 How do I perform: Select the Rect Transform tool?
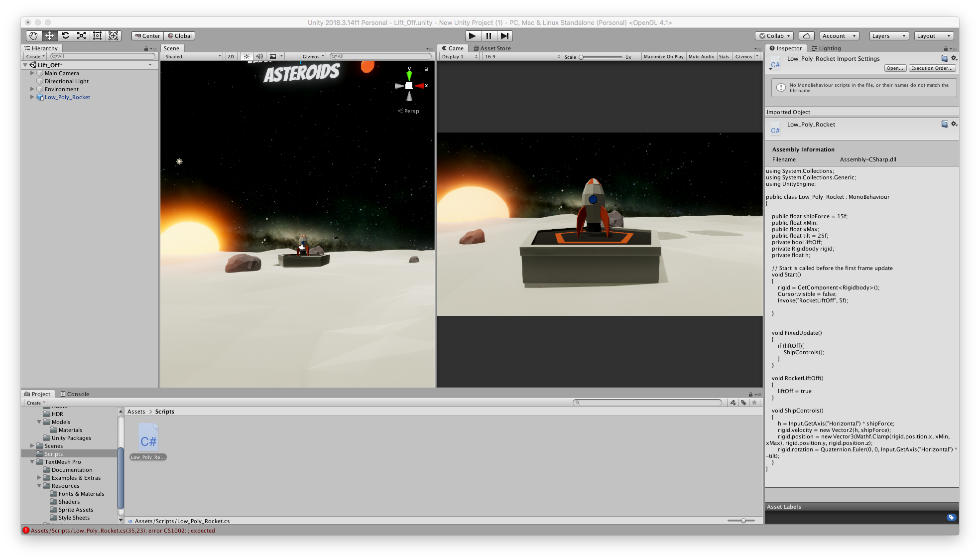click(97, 36)
